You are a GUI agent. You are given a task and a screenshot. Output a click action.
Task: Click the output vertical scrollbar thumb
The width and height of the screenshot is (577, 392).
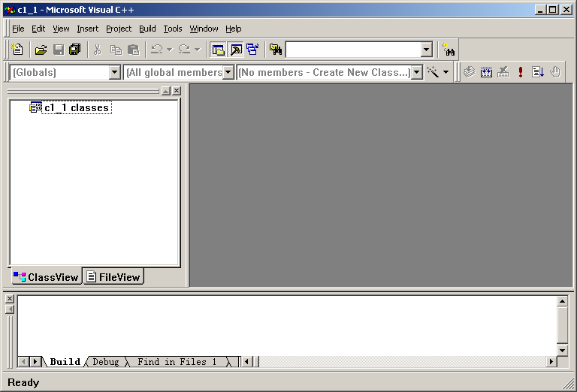[x=562, y=325]
